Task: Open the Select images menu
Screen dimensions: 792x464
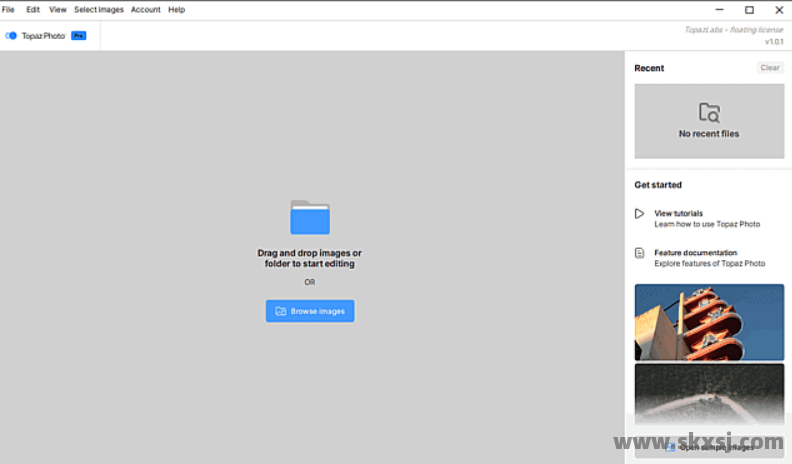Action: (x=99, y=9)
